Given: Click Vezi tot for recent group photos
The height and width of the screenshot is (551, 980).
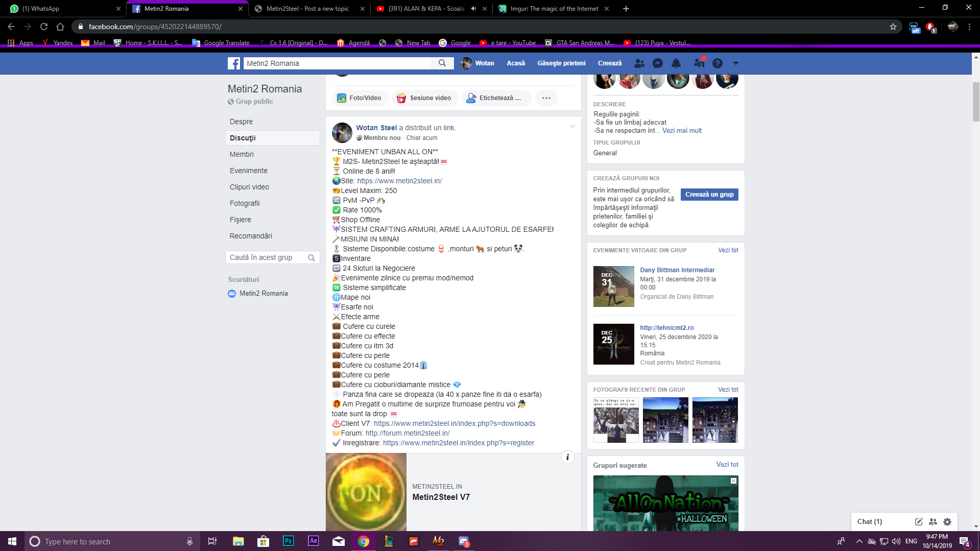Looking at the screenshot, I should point(728,390).
